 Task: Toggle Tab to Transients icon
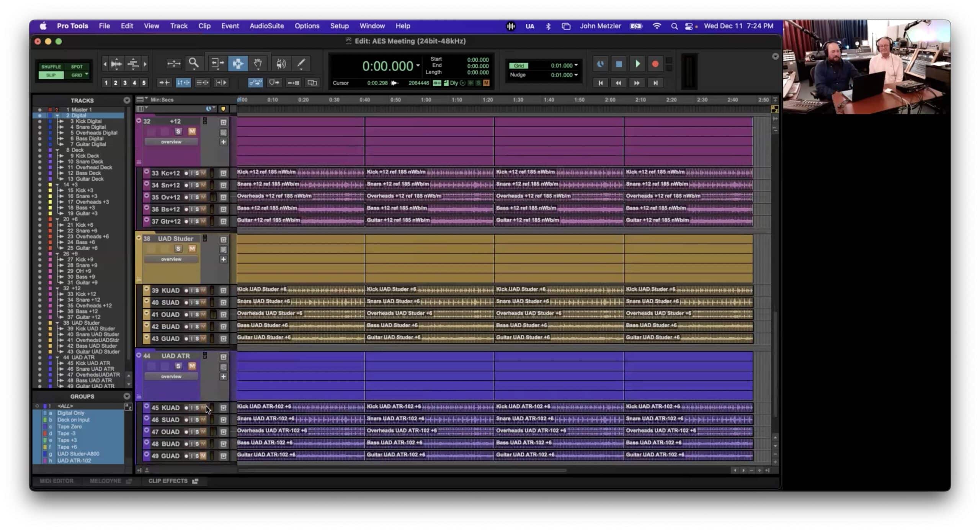pos(164,83)
